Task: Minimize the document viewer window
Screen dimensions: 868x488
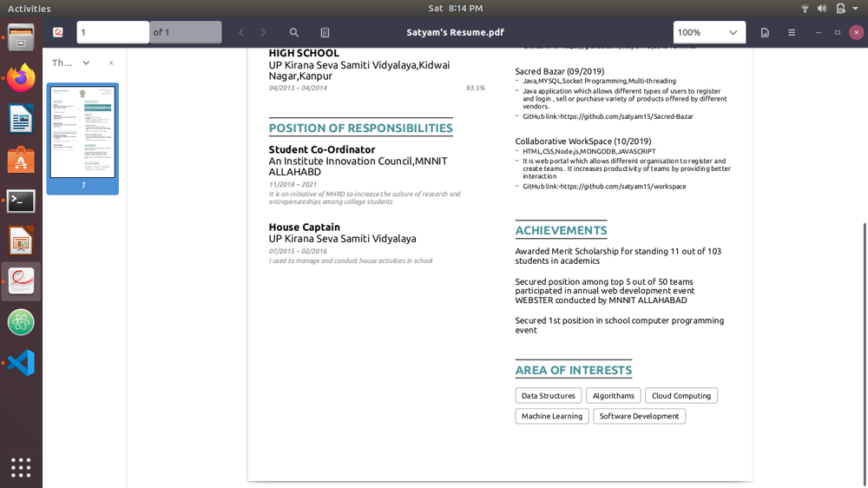Action: pyautogui.click(x=819, y=33)
